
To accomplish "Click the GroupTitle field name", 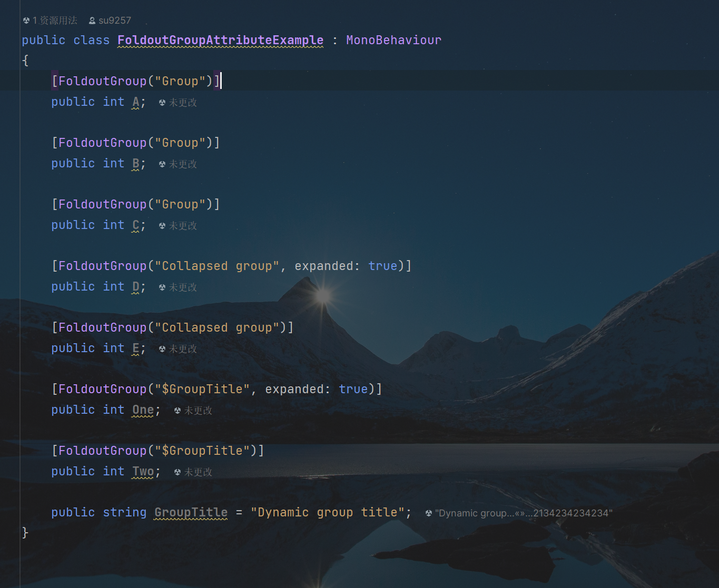I will (x=191, y=512).
